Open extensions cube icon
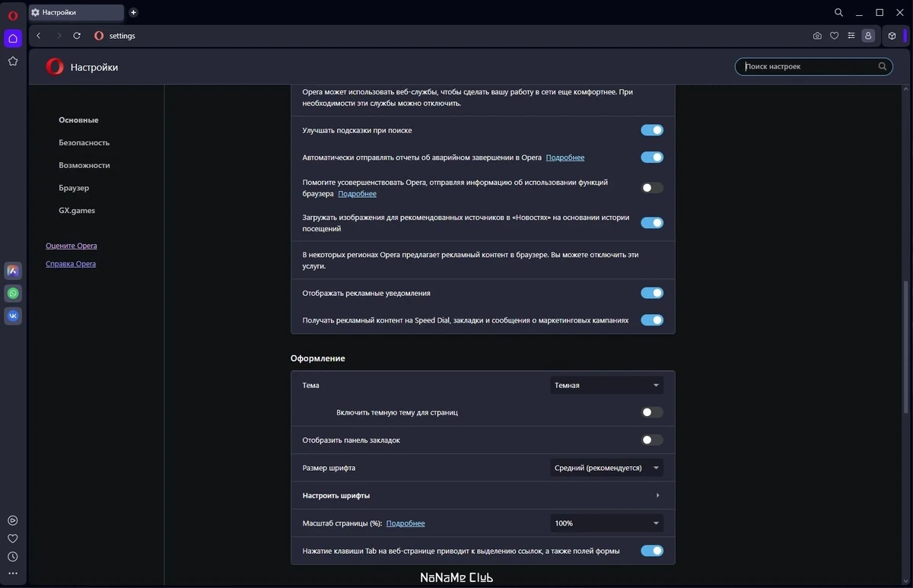Screen dimensions: 913x588 point(892,36)
